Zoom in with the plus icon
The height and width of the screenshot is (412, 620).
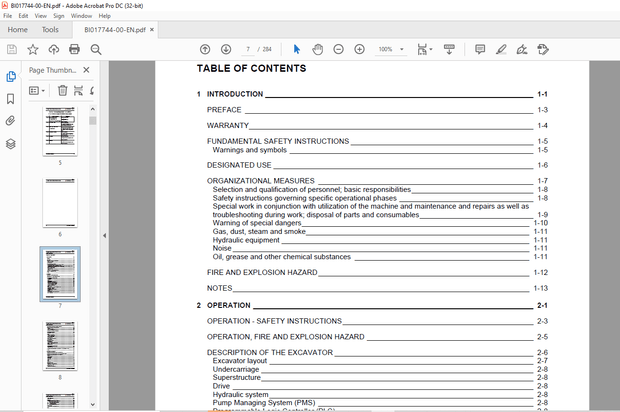[359, 49]
